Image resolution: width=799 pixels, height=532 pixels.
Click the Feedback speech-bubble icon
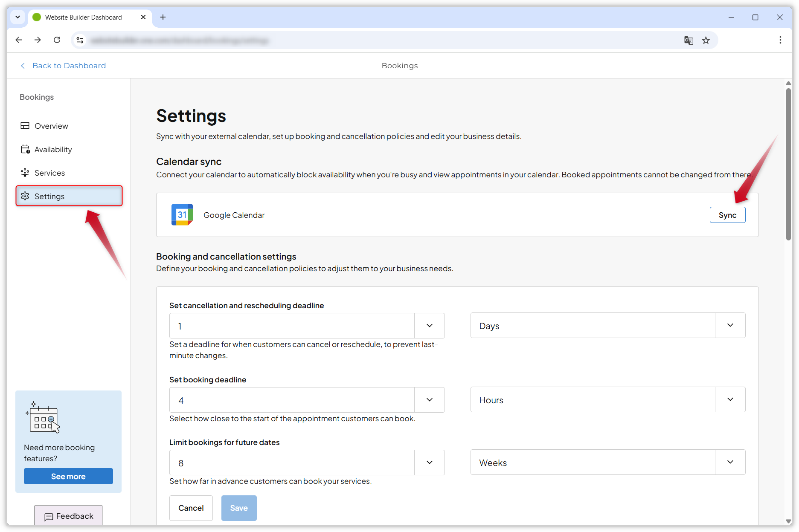(x=49, y=517)
